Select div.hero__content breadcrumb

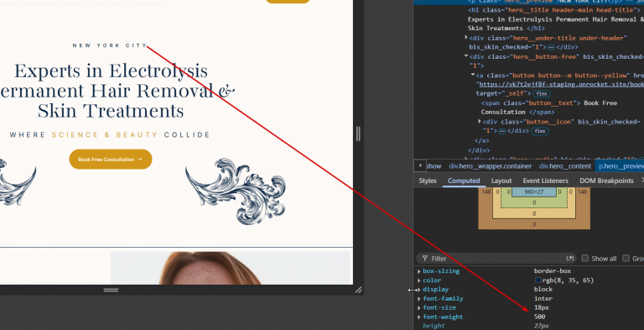[x=564, y=166]
